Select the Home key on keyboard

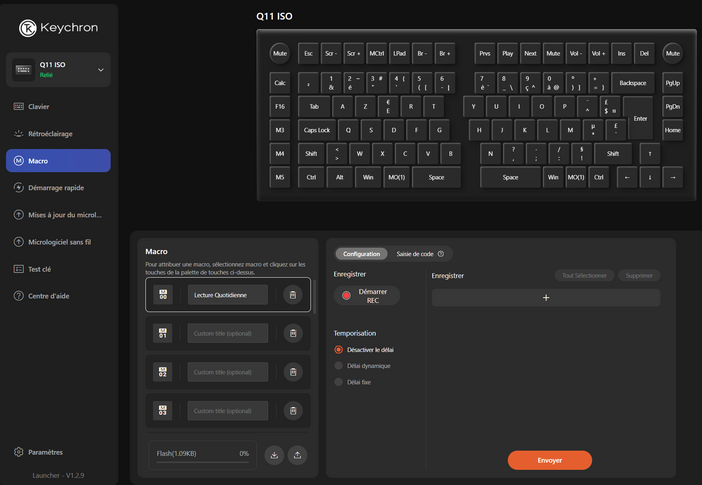tap(672, 130)
